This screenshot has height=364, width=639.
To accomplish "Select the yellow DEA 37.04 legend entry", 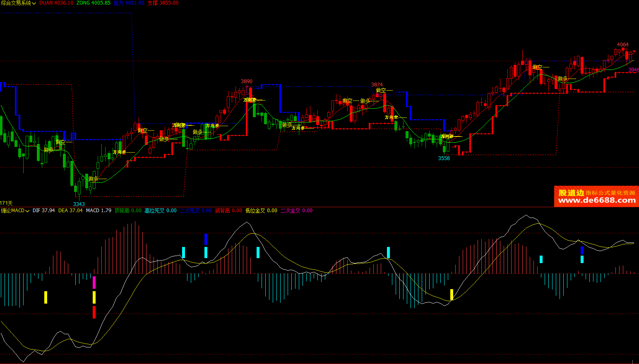I will pos(70,211).
